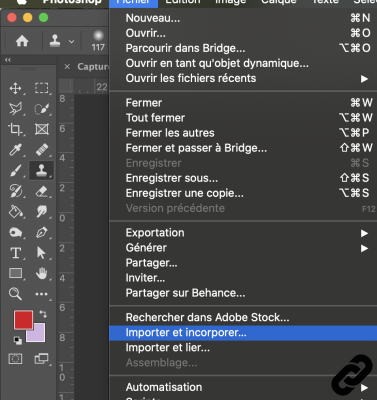Choose Rechercher dans Adobe Stock...
This screenshot has height=400, width=377.
coord(243,317)
